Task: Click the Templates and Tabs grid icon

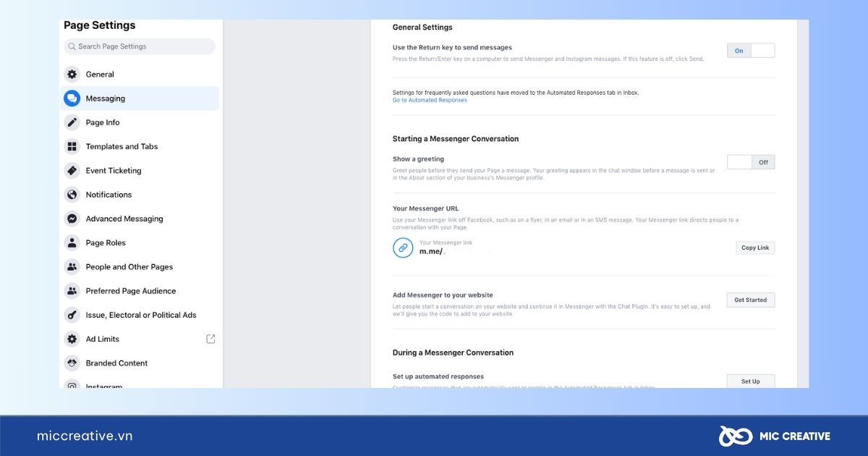Action: (72, 146)
